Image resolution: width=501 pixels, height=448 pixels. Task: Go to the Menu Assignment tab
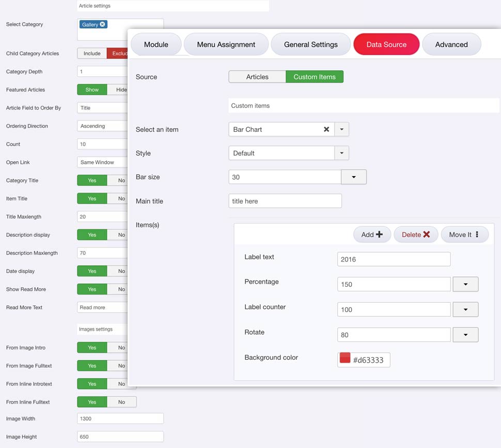click(x=226, y=44)
